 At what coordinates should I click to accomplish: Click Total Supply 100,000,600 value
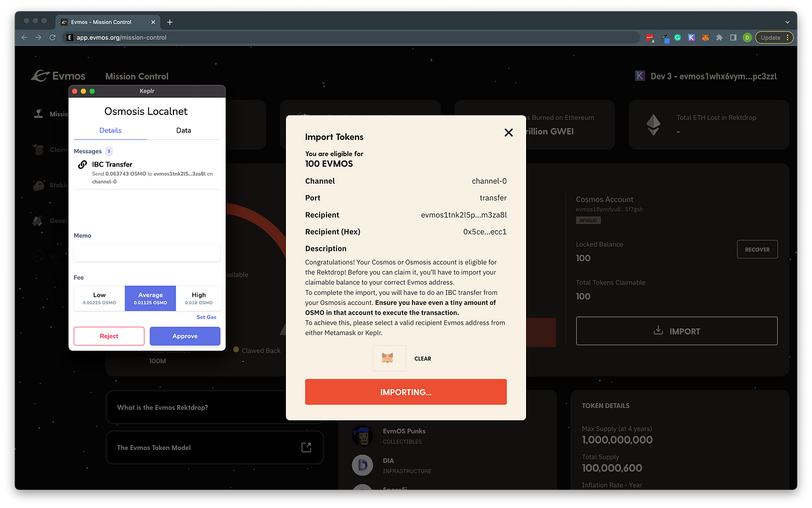(612, 468)
